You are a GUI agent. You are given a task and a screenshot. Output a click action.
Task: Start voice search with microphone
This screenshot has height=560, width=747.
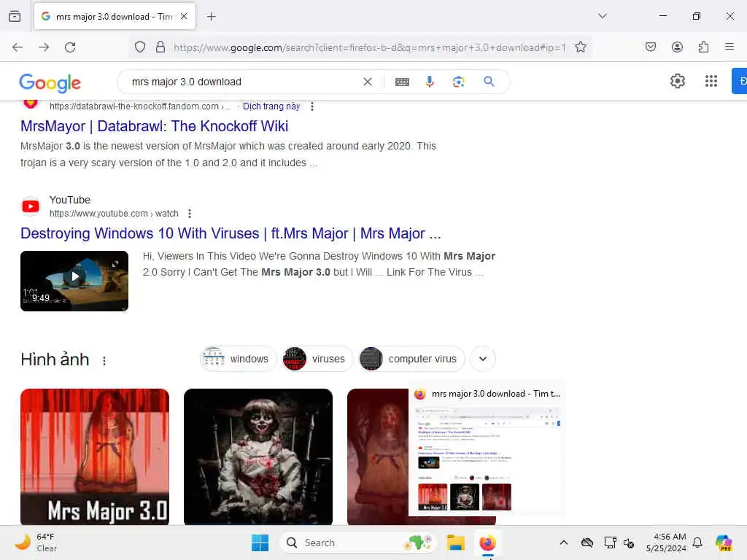pos(430,82)
